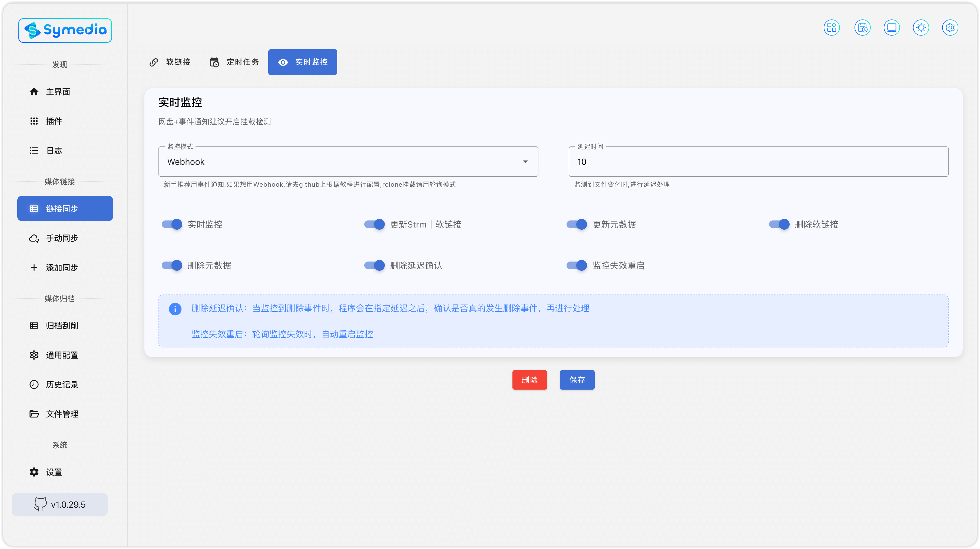Open 归档刮削 menu item
Viewport: 980px width, 549px height.
click(65, 326)
